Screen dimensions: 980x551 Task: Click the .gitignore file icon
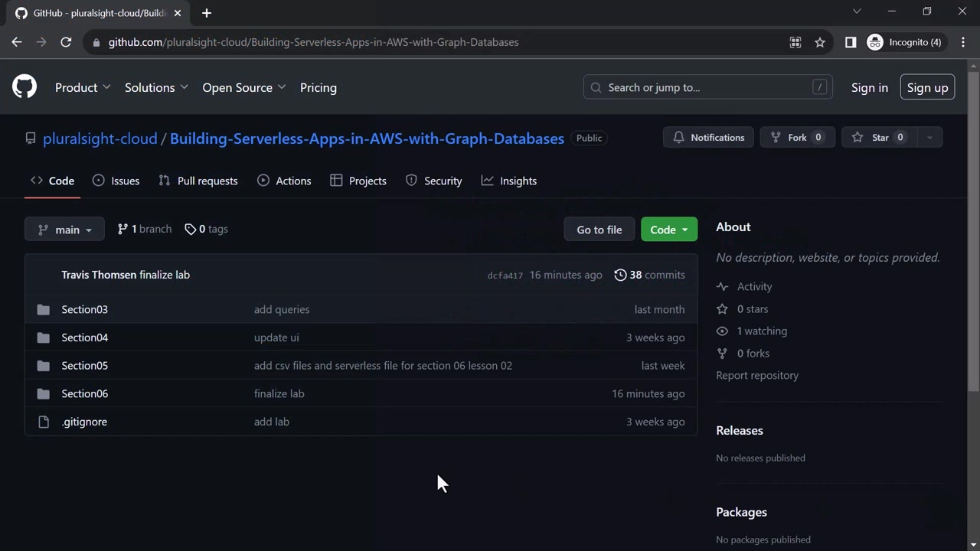pos(44,422)
